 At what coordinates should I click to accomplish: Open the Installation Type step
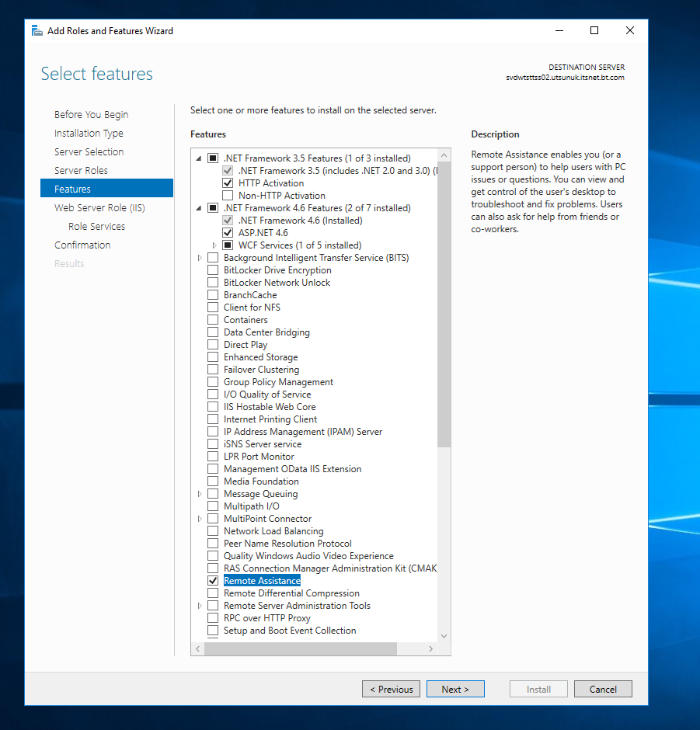pyautogui.click(x=89, y=133)
